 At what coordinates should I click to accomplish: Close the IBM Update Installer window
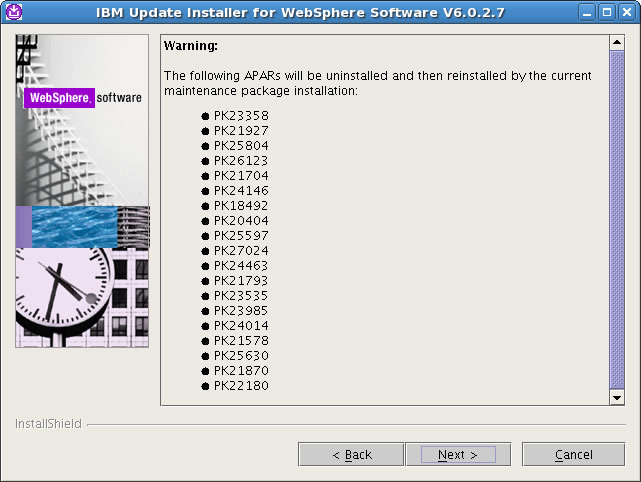point(627,12)
